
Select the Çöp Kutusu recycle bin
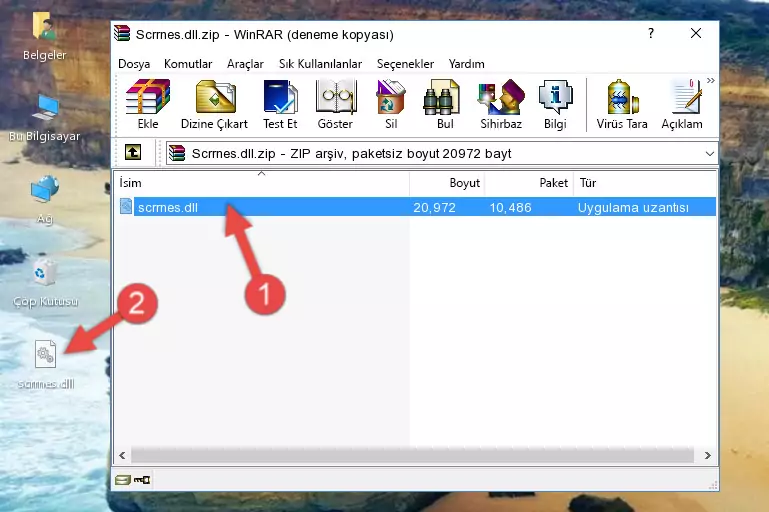[x=45, y=283]
